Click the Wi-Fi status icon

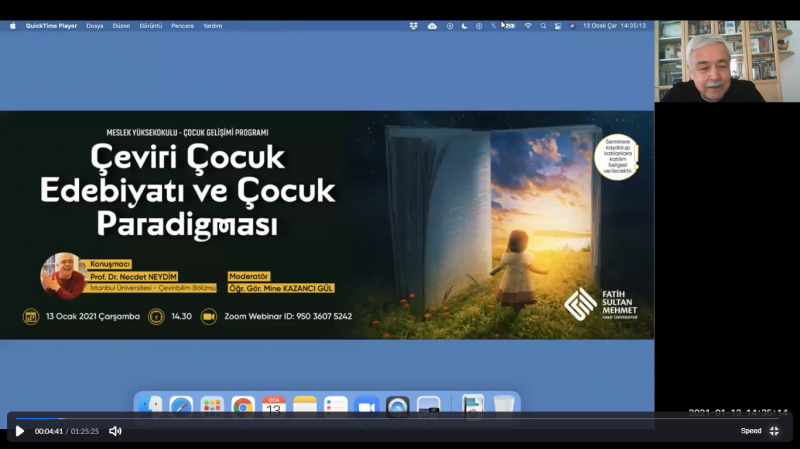pos(528,25)
